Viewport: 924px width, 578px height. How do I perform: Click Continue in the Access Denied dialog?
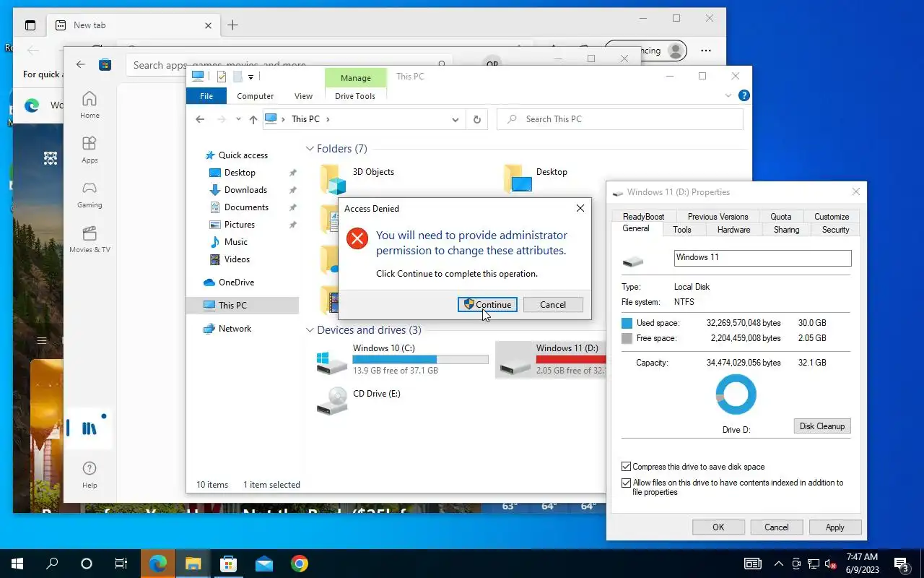point(487,304)
